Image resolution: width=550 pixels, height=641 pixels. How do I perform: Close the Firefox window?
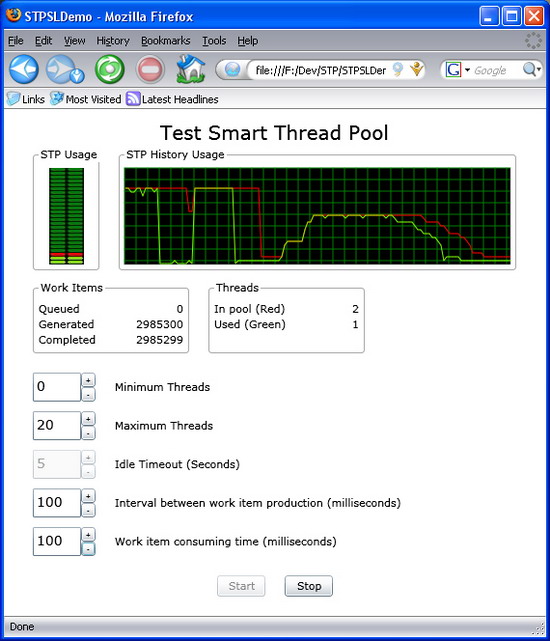(x=534, y=16)
